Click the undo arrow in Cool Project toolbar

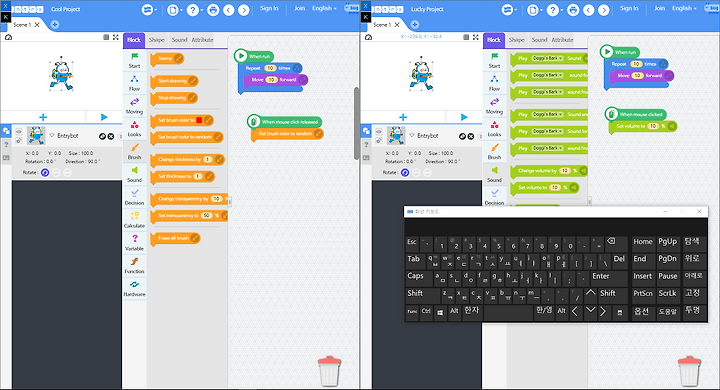pyautogui.click(x=229, y=10)
